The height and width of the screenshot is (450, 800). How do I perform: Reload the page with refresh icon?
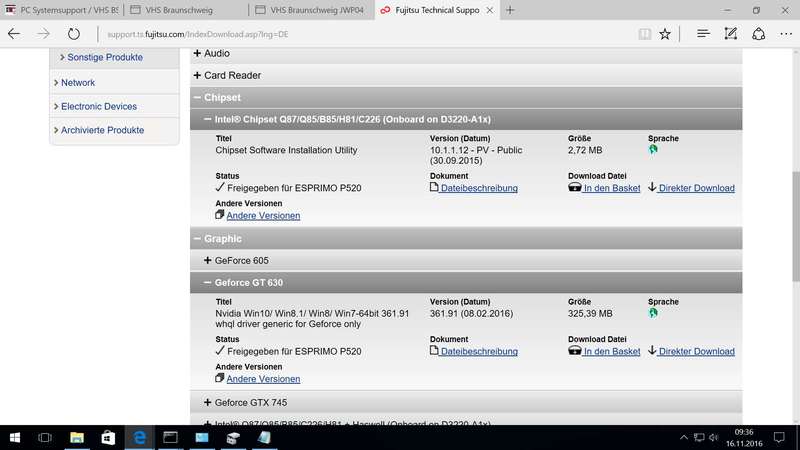click(x=74, y=34)
